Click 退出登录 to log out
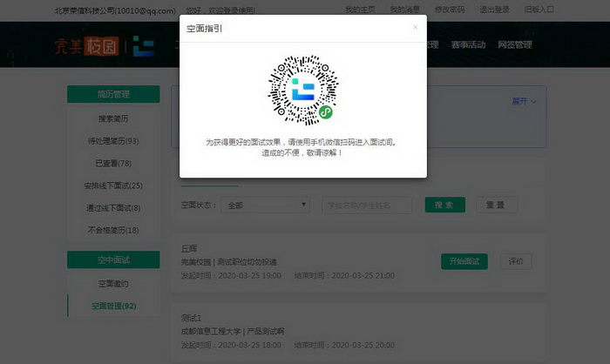The width and height of the screenshot is (610, 364). tap(494, 10)
